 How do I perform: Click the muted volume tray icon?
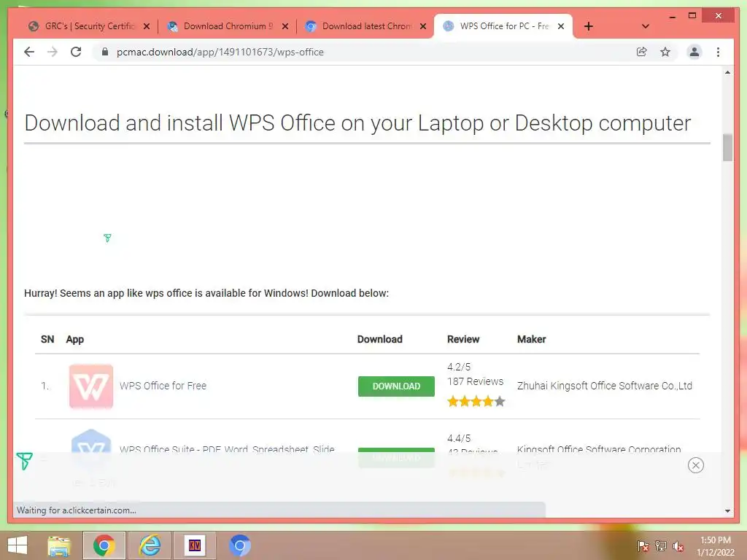point(678,546)
